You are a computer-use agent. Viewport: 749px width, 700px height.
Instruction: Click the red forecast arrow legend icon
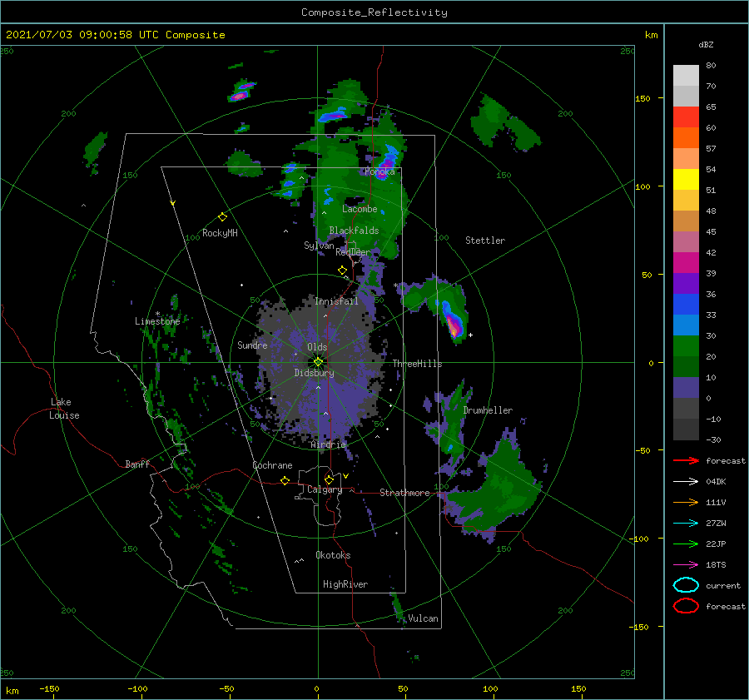click(686, 460)
